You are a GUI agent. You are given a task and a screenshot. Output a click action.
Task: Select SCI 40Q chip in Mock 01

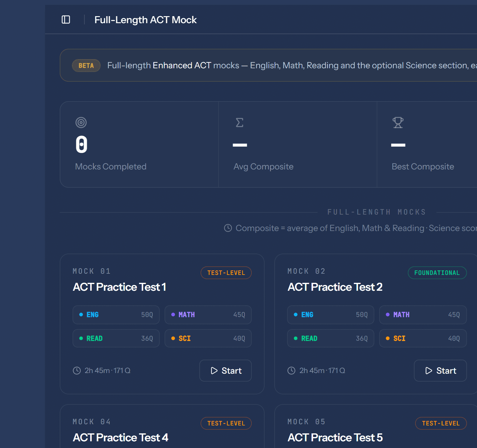coord(208,338)
